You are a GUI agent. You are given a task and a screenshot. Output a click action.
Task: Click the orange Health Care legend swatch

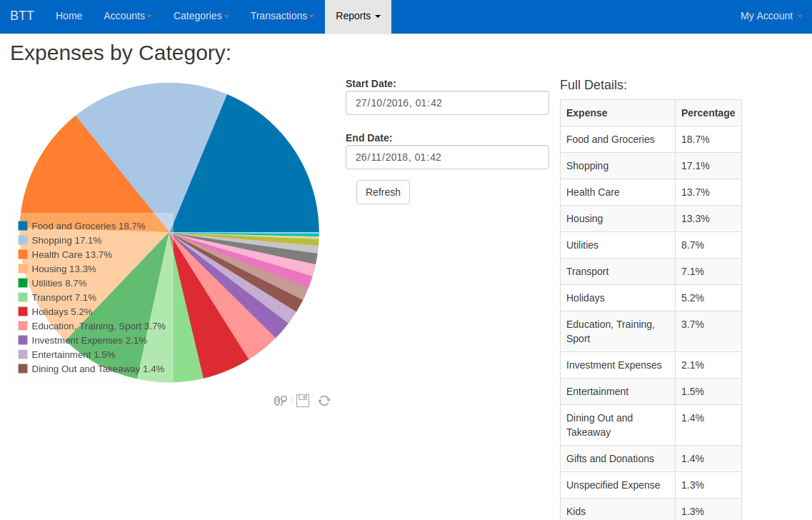tap(22, 254)
